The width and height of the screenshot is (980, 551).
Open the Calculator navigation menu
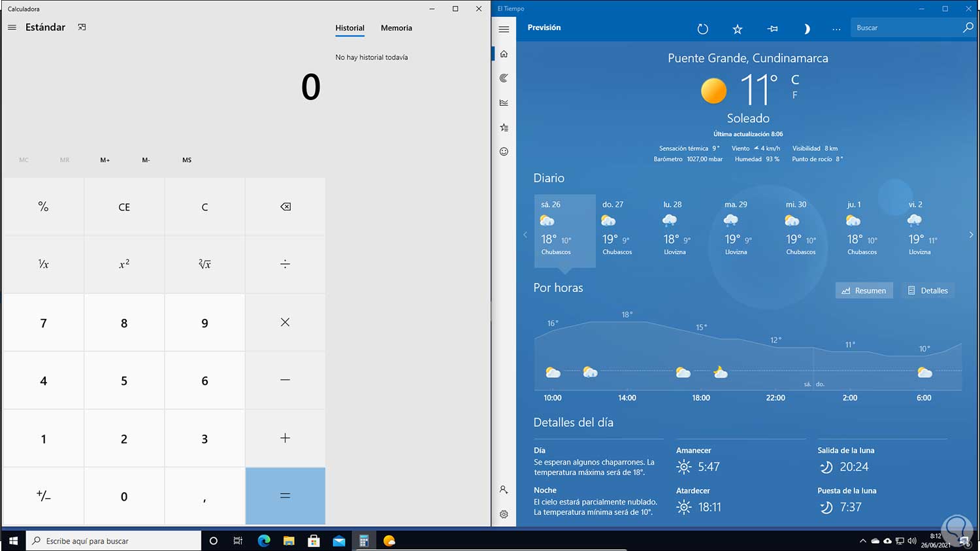(12, 27)
